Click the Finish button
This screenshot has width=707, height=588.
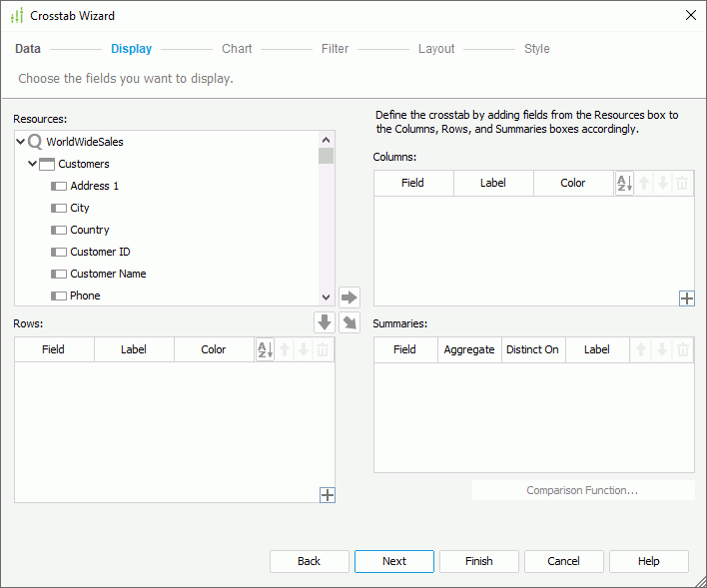pyautogui.click(x=479, y=561)
